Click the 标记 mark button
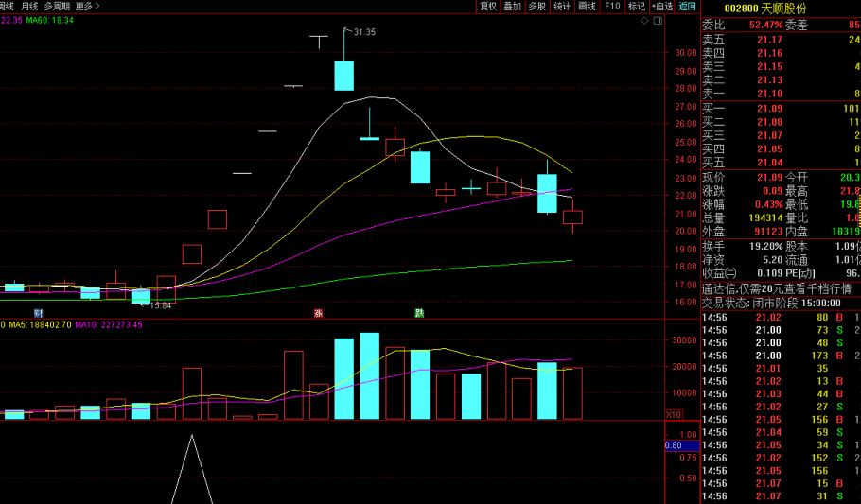The image size is (861, 504). [637, 6]
